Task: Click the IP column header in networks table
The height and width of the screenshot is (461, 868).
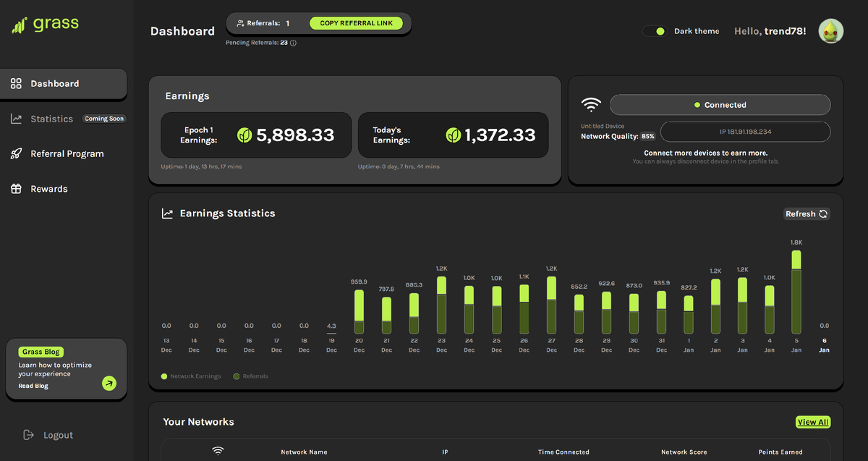Action: [x=445, y=452]
